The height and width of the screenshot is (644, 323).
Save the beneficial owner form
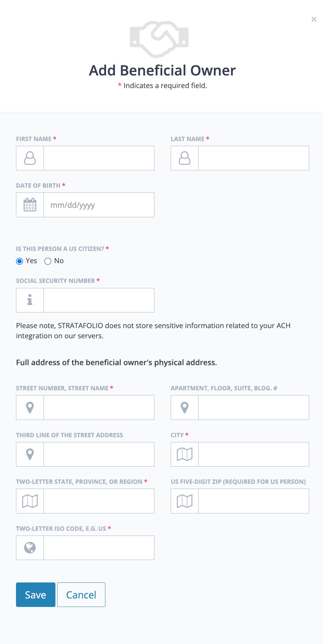coord(36,595)
